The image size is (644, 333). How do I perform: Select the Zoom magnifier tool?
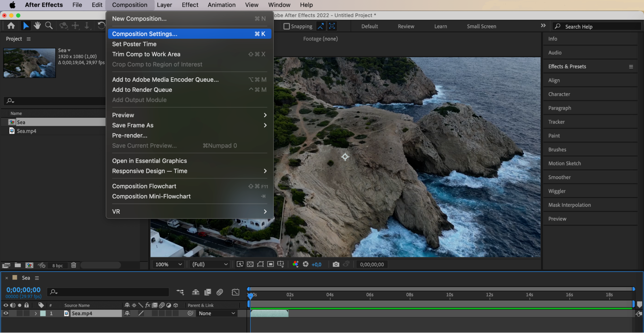pos(49,26)
